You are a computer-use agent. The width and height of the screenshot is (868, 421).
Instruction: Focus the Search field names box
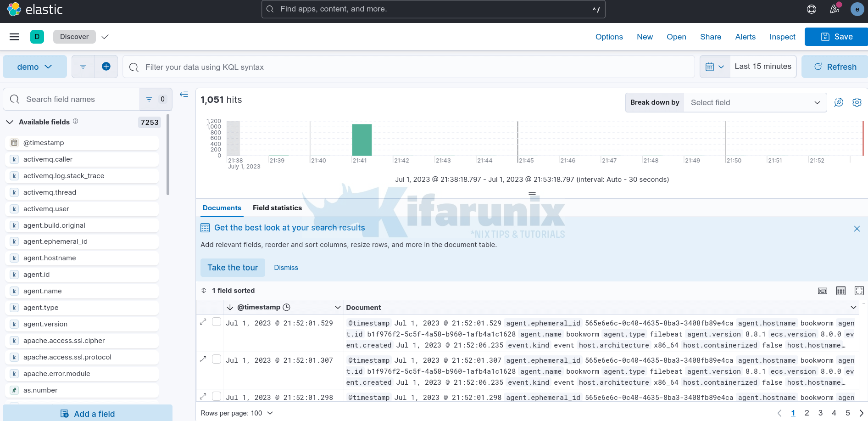[x=72, y=99]
